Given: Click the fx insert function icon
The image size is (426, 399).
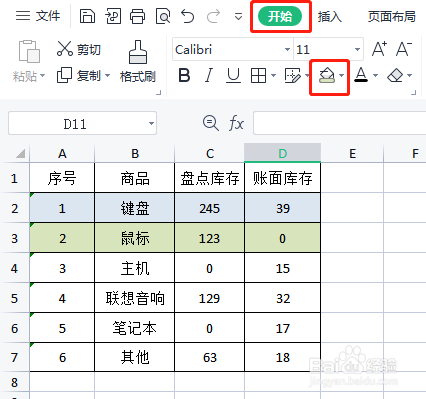Looking at the screenshot, I should tap(236, 123).
